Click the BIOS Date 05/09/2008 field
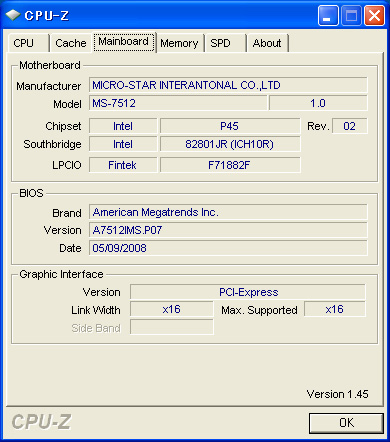Image resolution: width=390 pixels, height=442 pixels. click(x=228, y=248)
